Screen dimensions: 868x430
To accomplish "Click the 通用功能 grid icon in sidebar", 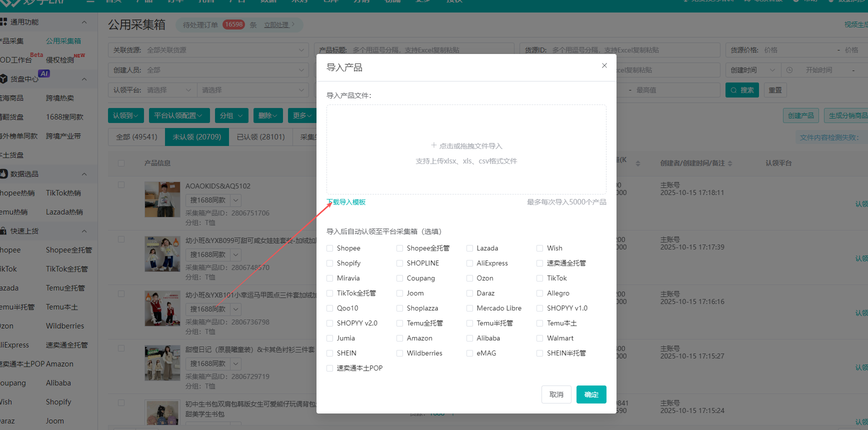I will [x=3, y=22].
